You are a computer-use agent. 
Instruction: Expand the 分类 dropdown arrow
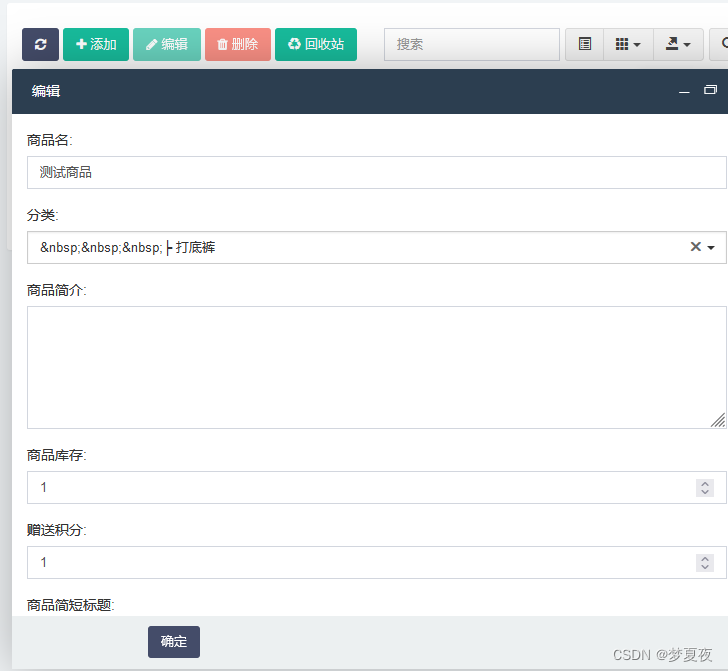coord(711,248)
